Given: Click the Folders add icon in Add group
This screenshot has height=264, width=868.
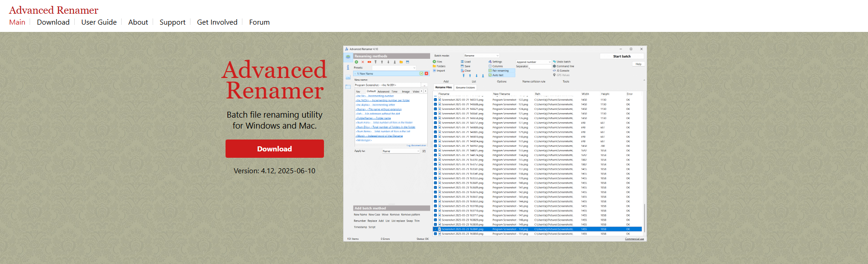Looking at the screenshot, I should (435, 66).
